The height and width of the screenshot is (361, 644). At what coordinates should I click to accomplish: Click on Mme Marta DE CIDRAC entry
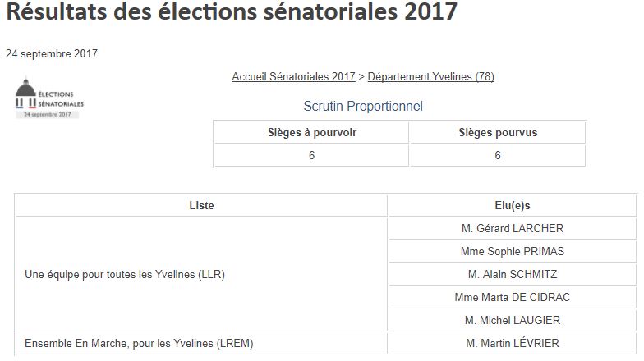click(x=513, y=297)
